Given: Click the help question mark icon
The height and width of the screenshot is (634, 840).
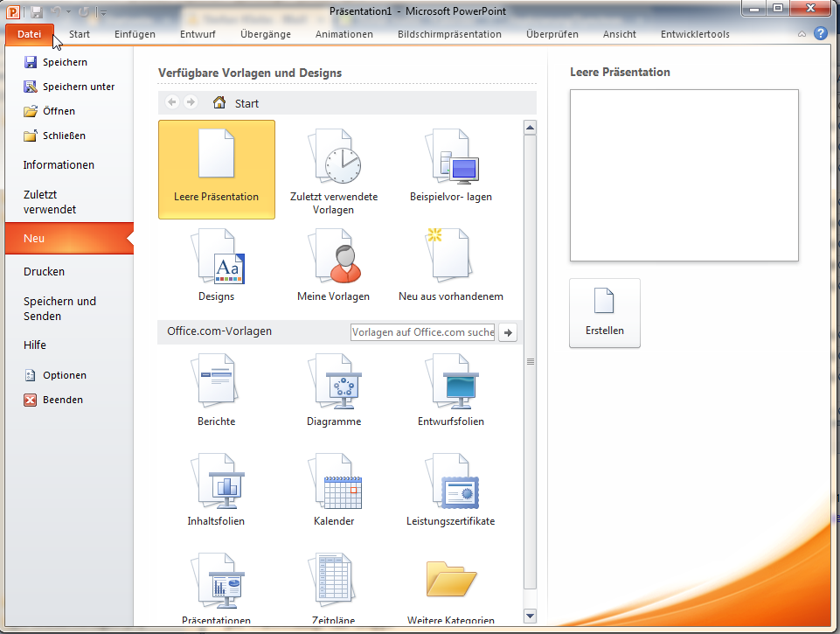Looking at the screenshot, I should (x=820, y=34).
